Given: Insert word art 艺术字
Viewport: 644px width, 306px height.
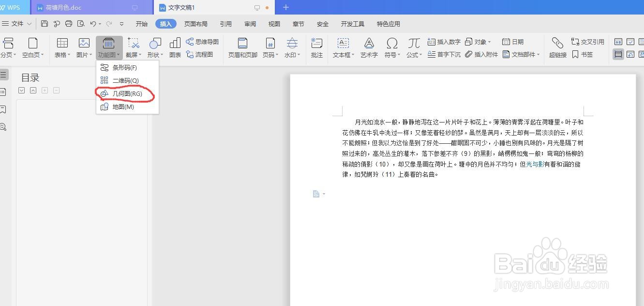Looking at the screenshot, I should tap(369, 48).
